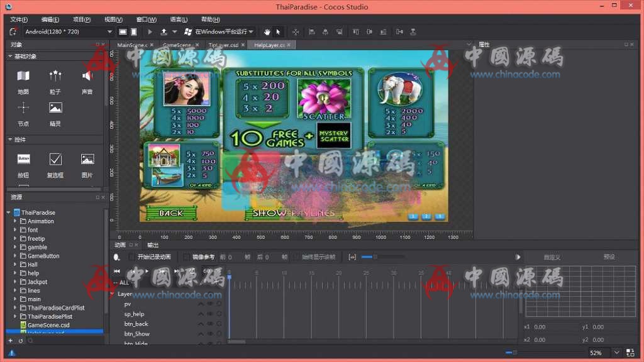Image resolution: width=644 pixels, height=362 pixels.
Task: Click the publish/export icon in toolbar
Action: point(164,31)
